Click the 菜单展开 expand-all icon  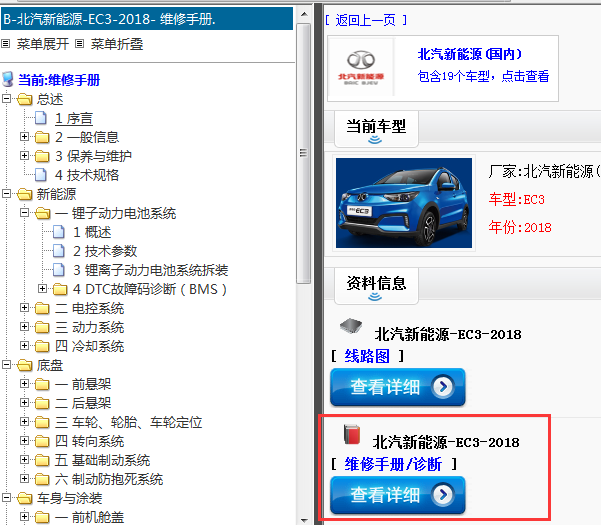click(5, 44)
